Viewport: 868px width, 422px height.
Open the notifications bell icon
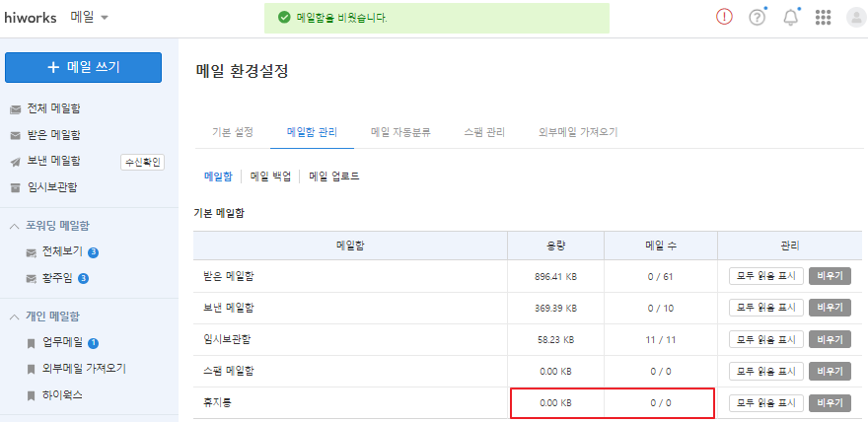790,18
